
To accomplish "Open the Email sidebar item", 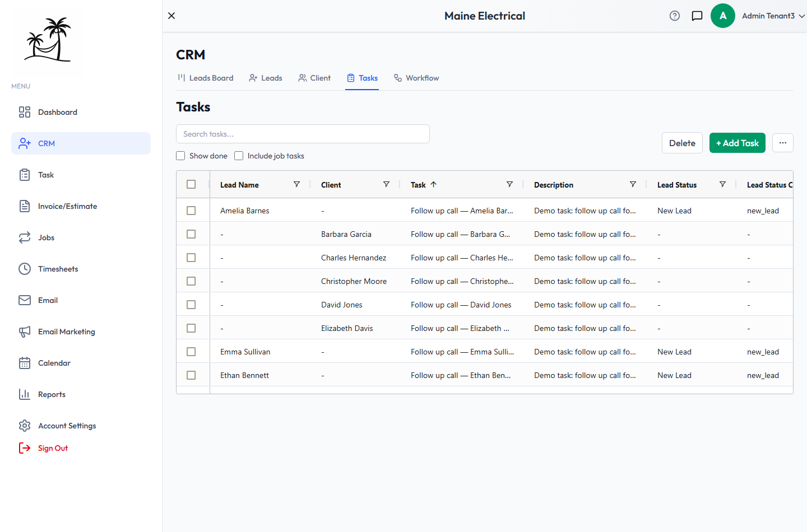I will pos(81,300).
